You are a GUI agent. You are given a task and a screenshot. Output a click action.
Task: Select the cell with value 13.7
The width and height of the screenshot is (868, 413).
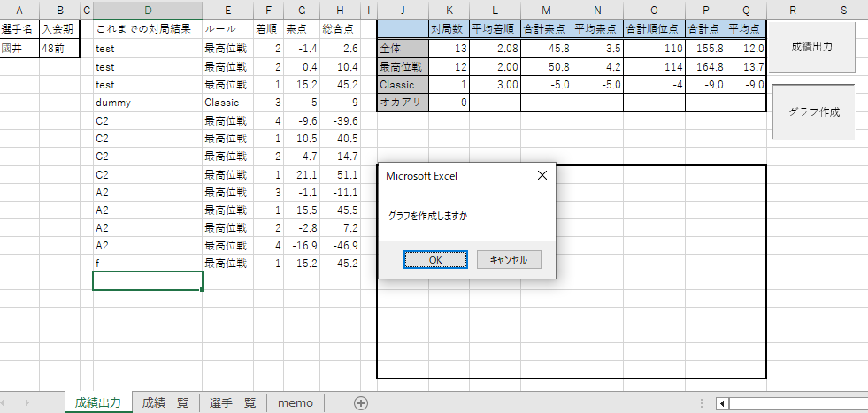click(x=746, y=67)
